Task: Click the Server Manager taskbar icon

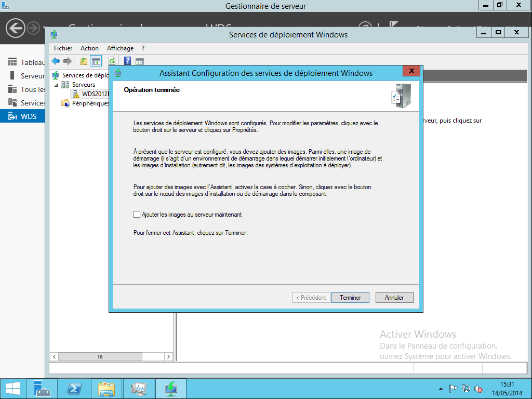Action: pos(42,388)
